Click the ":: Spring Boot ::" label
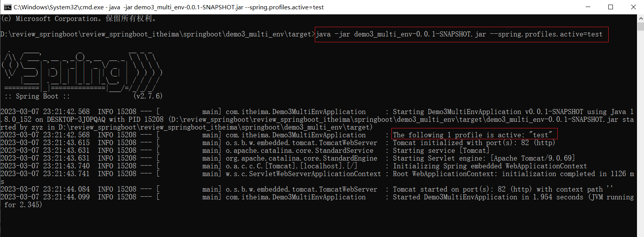Image resolution: width=644 pixels, height=237 pixels. [x=37, y=96]
